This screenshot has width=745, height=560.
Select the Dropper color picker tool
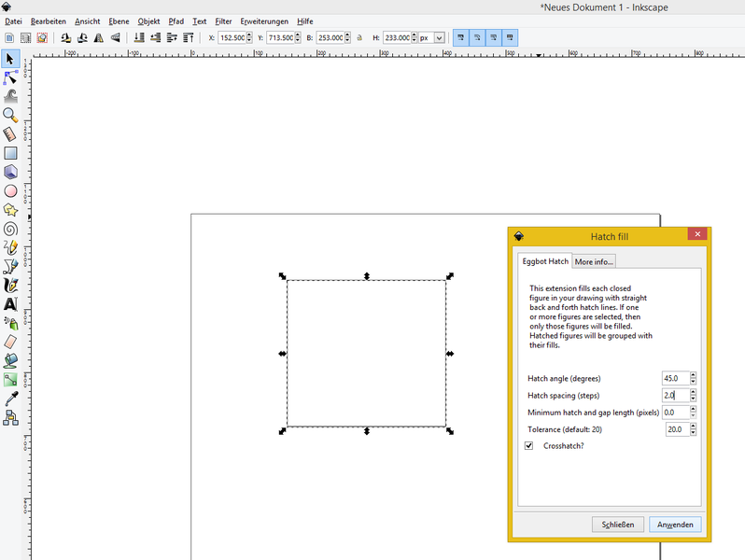pyautogui.click(x=10, y=399)
